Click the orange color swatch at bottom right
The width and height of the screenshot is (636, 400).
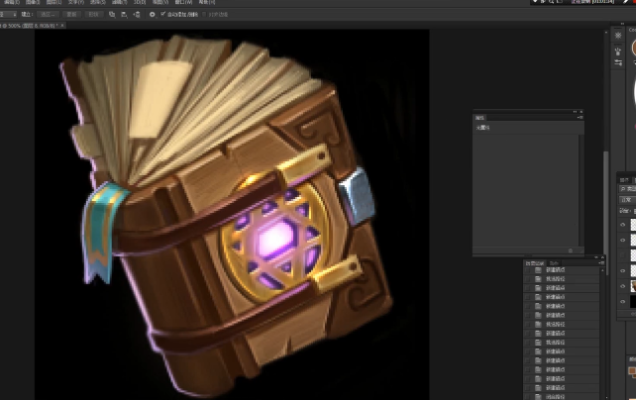point(631,371)
